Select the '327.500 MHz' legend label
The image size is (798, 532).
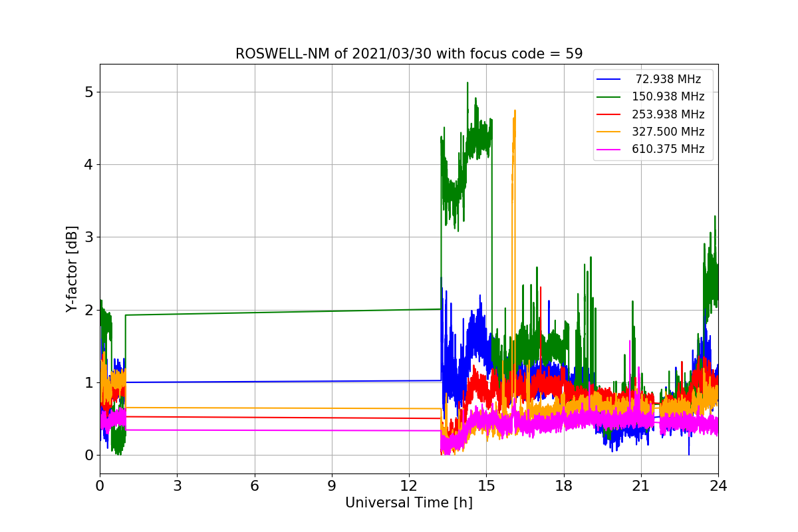[x=668, y=132]
